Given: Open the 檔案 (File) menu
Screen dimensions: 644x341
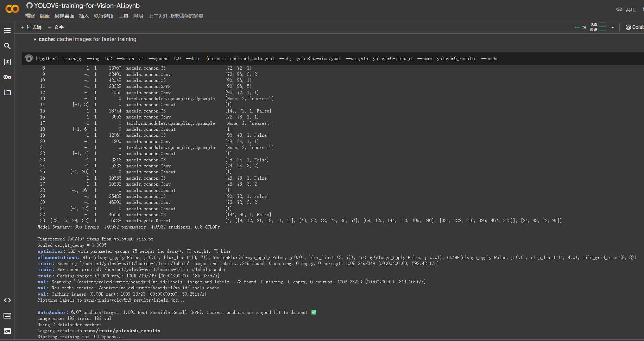Looking at the screenshot, I should tap(30, 16).
